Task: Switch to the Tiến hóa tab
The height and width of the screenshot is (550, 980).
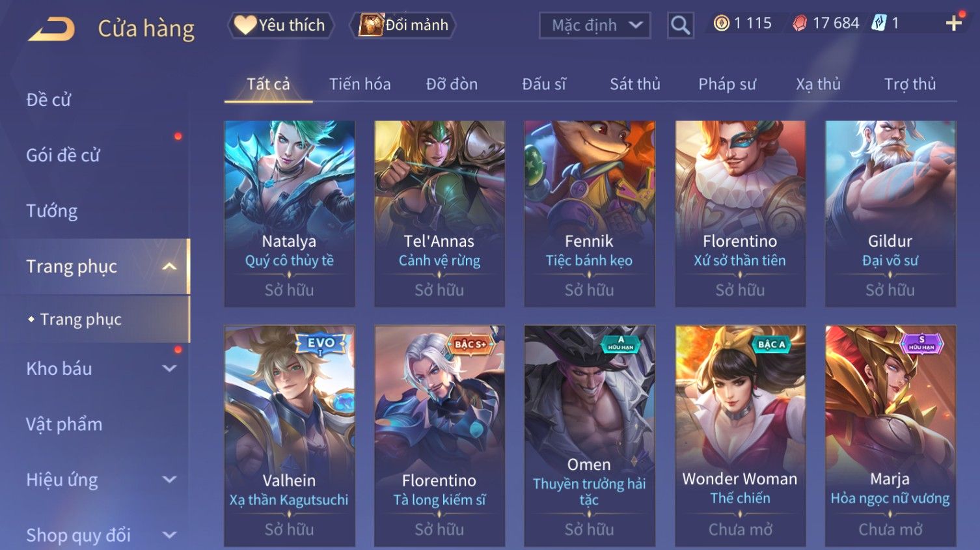Action: [360, 84]
